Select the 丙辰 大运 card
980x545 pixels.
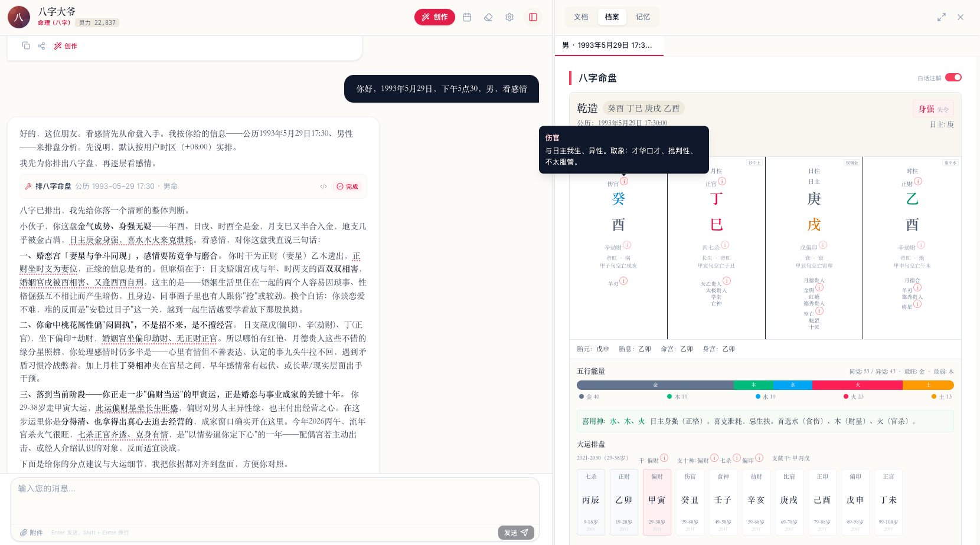[591, 502]
